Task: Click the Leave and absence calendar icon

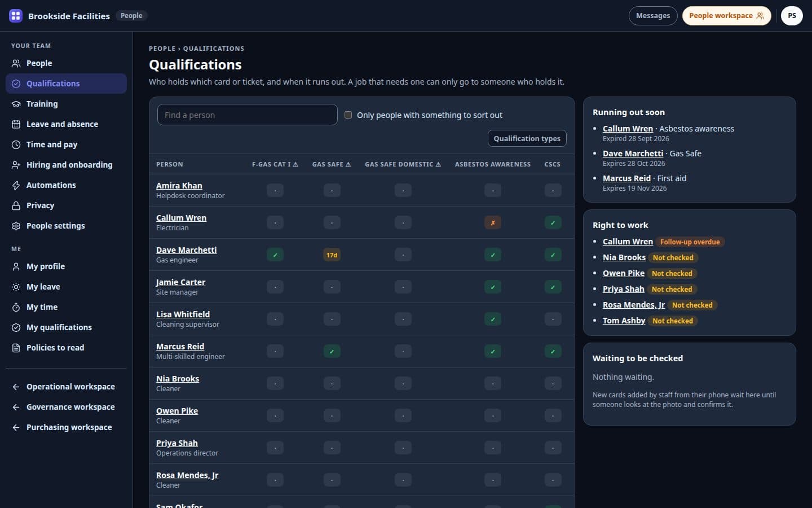Action: click(x=16, y=124)
